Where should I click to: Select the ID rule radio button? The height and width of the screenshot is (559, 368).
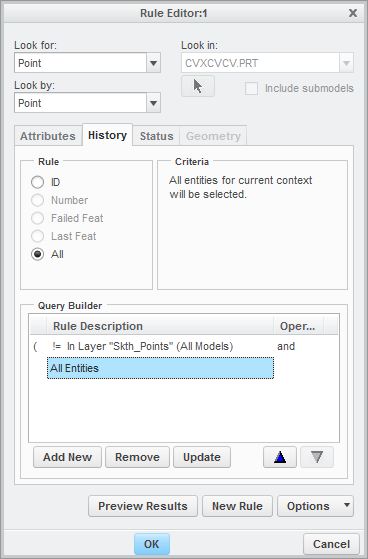click(x=37, y=182)
